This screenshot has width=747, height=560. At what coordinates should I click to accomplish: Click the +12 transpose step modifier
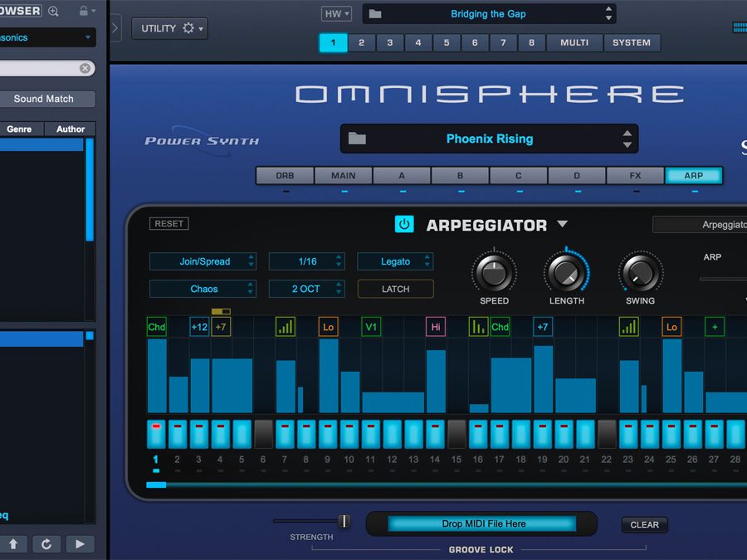[199, 327]
